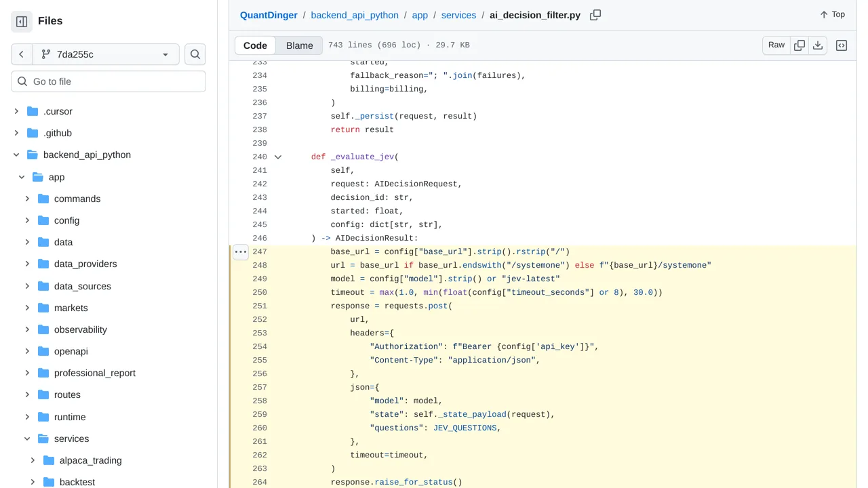The image size is (868, 488).
Task: Go back using the left arrow button
Action: tap(22, 54)
